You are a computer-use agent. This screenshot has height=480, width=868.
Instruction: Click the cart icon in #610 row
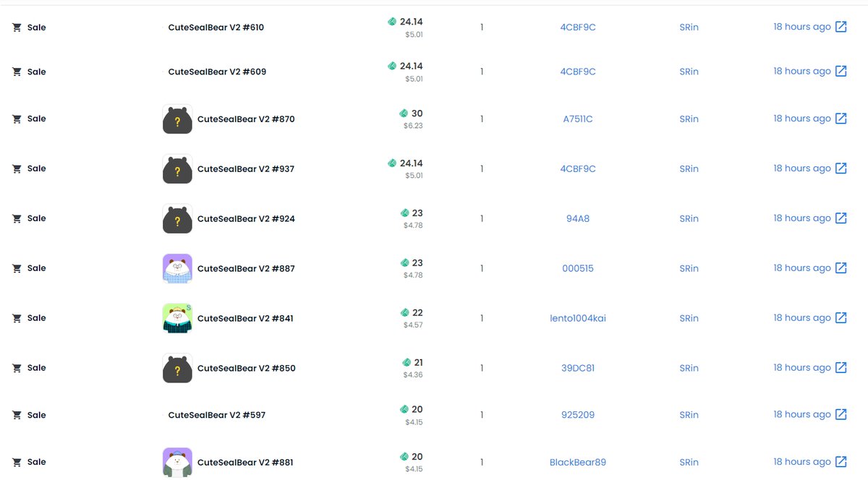pyautogui.click(x=17, y=27)
